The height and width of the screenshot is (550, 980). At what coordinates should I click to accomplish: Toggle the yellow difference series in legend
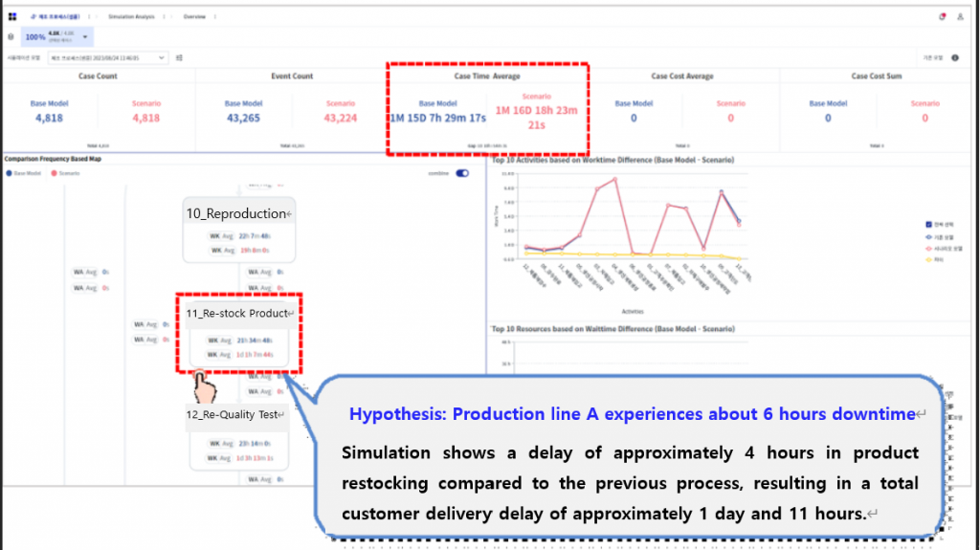coord(927,257)
